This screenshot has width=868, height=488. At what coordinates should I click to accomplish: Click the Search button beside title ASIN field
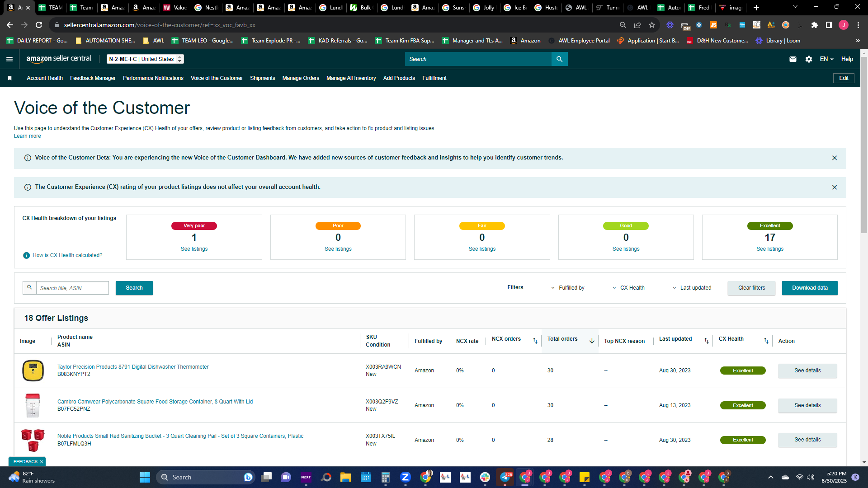tap(134, 288)
